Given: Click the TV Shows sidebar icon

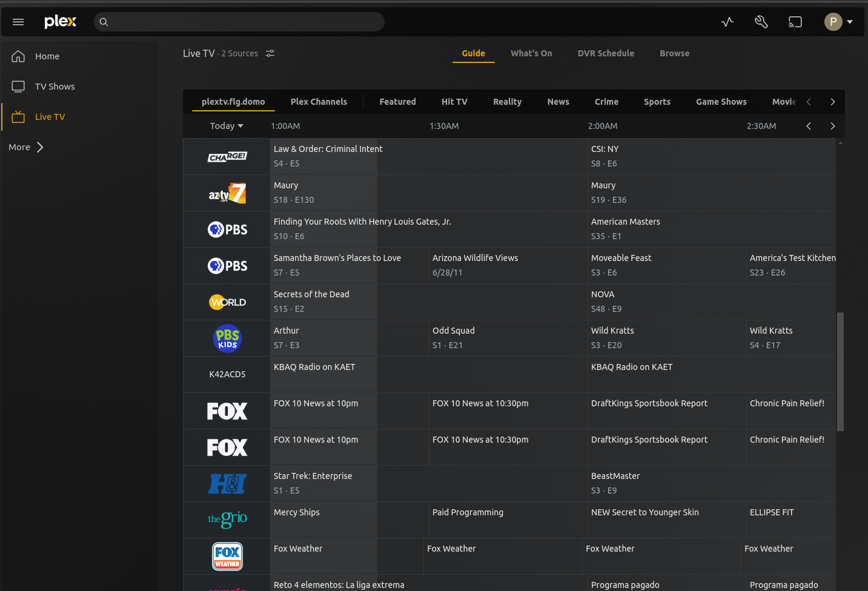Looking at the screenshot, I should pyautogui.click(x=18, y=86).
